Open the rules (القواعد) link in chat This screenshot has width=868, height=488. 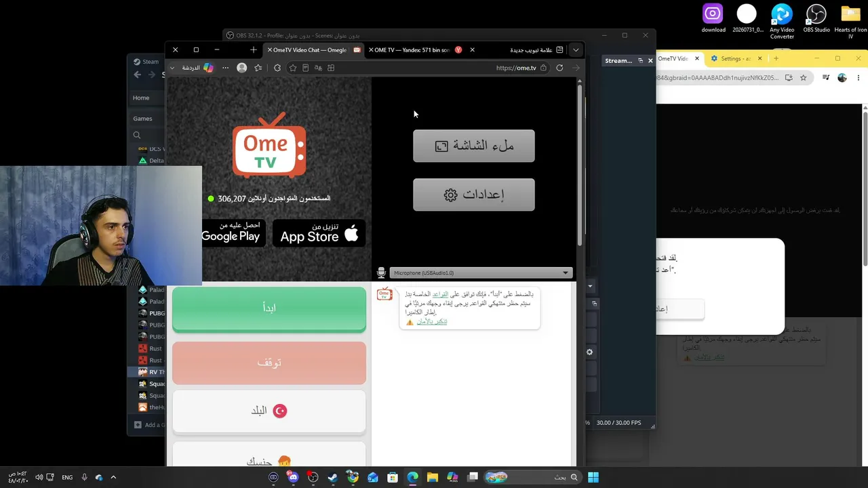pyautogui.click(x=440, y=294)
